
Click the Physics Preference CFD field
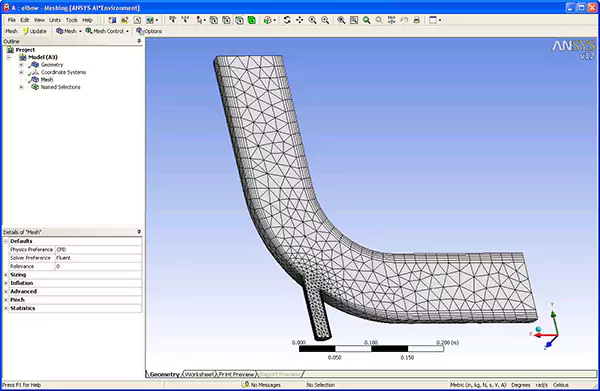click(x=98, y=249)
